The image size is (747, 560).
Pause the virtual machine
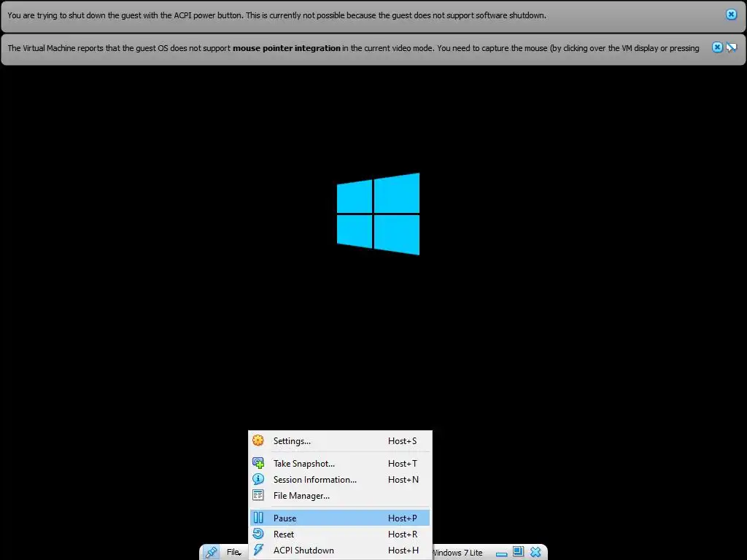point(340,518)
